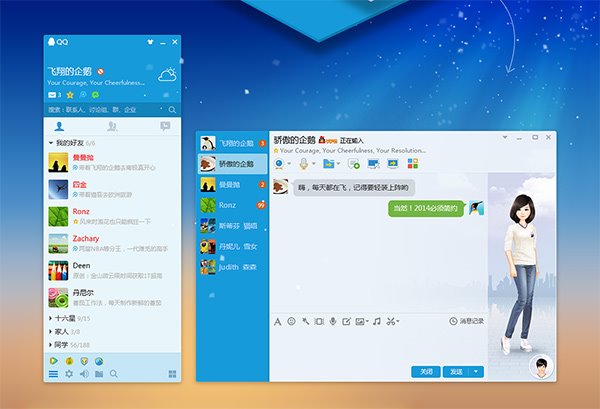The width and height of the screenshot is (600, 409).
Task: Click the 关闭 close button in chat
Action: (426, 372)
